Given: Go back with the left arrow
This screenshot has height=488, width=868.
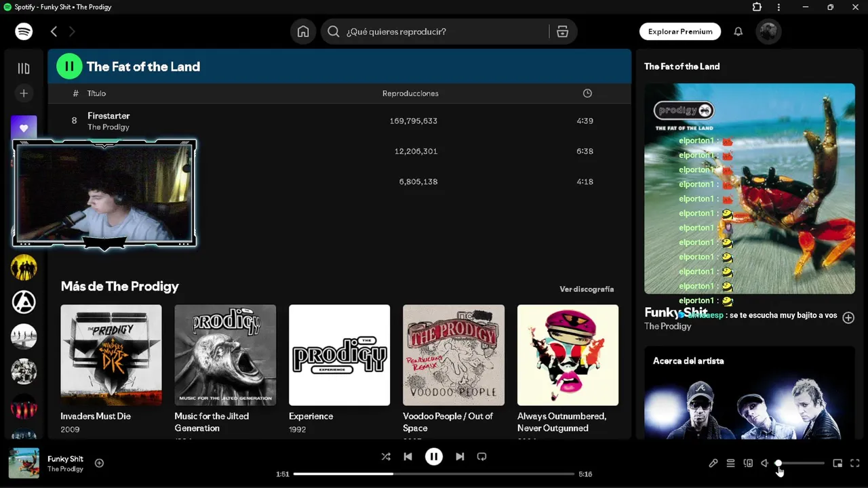Looking at the screenshot, I should click(x=54, y=31).
